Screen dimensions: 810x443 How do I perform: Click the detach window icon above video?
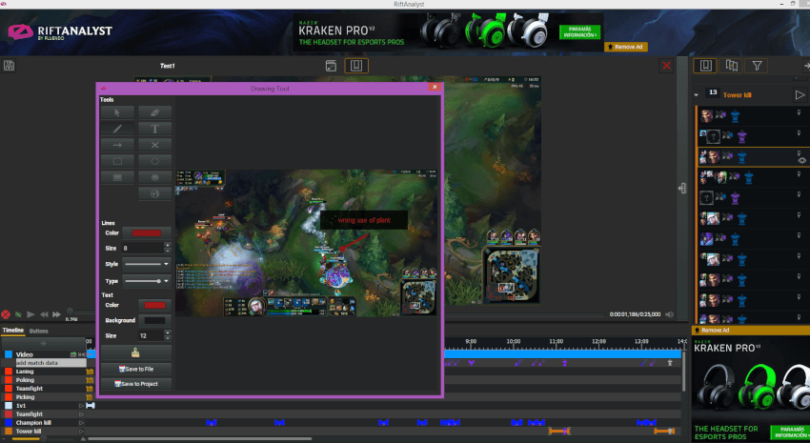click(x=331, y=66)
